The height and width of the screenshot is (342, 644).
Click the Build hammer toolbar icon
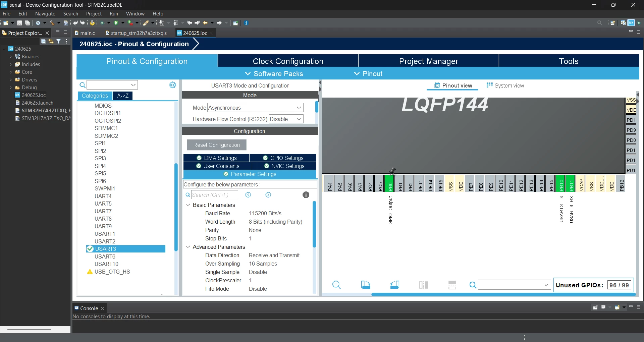pos(52,23)
